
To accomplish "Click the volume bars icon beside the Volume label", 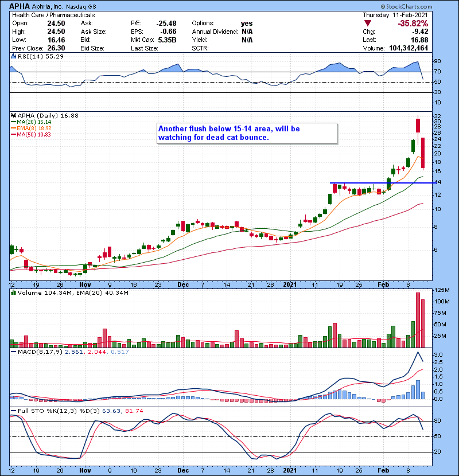I will coord(13,293).
